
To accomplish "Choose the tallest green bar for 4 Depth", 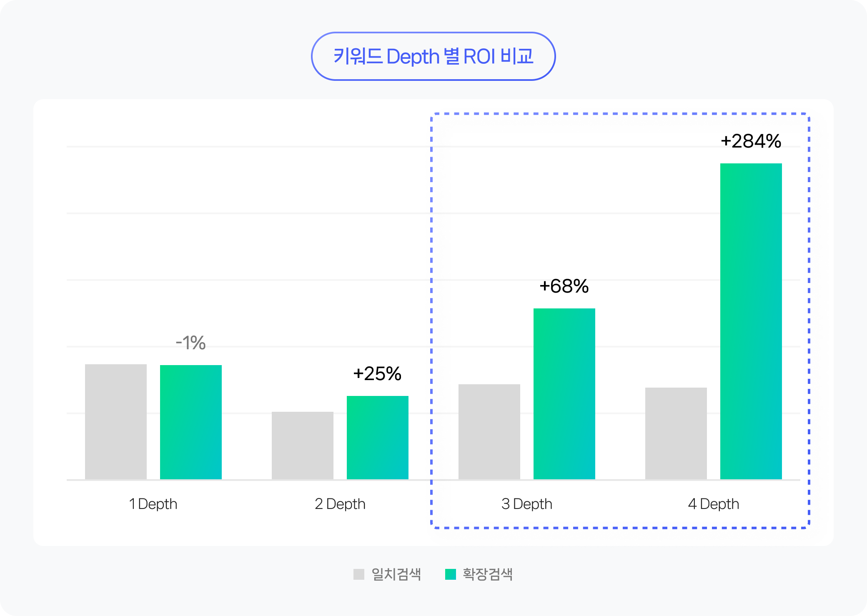I will pos(751,321).
